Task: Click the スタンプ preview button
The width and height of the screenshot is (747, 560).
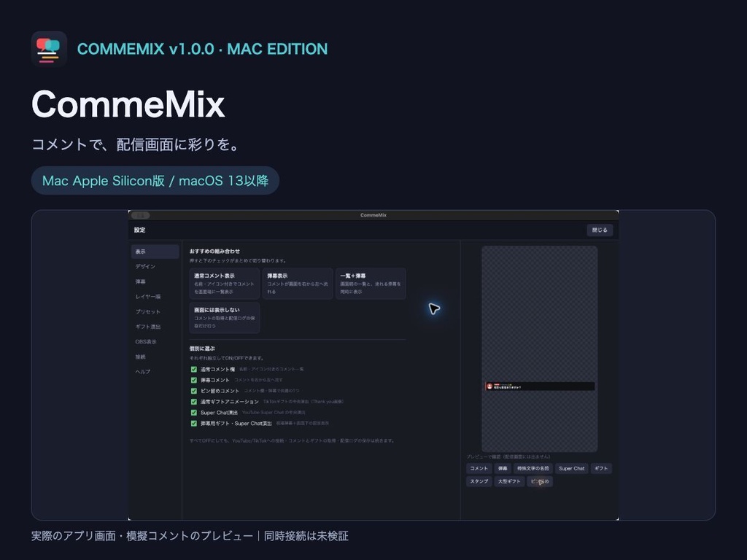Action: point(479,481)
